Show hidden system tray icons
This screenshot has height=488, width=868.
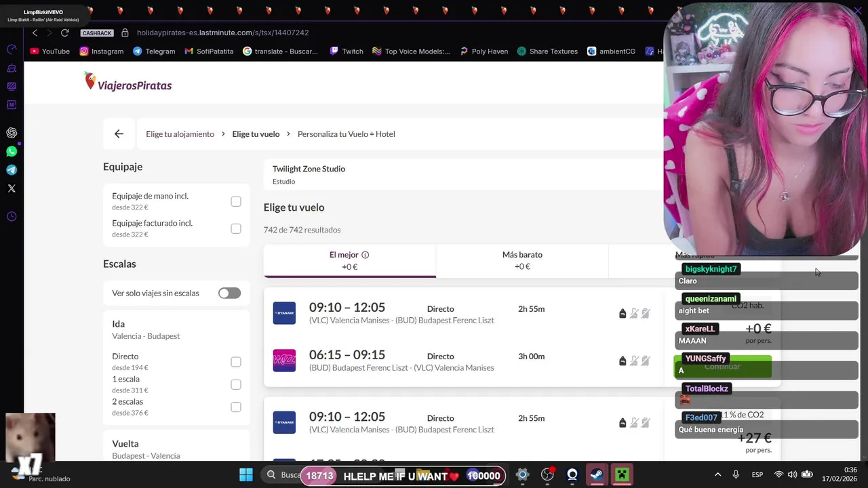coord(717,475)
